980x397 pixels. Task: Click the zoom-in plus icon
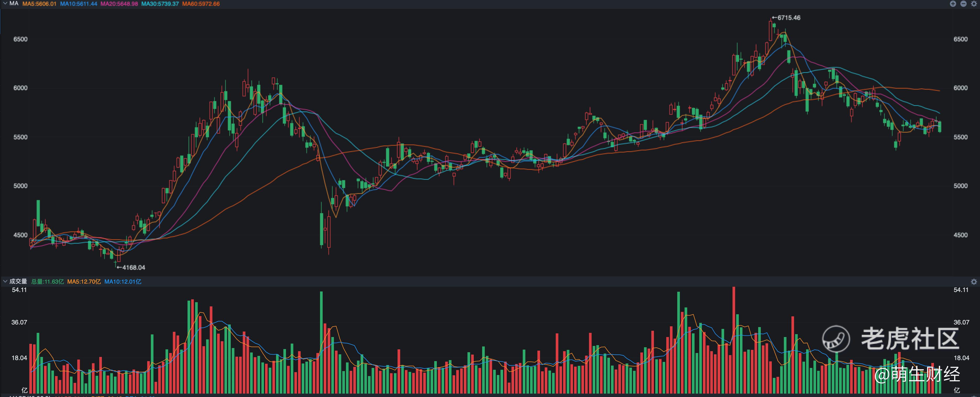(953, 4)
